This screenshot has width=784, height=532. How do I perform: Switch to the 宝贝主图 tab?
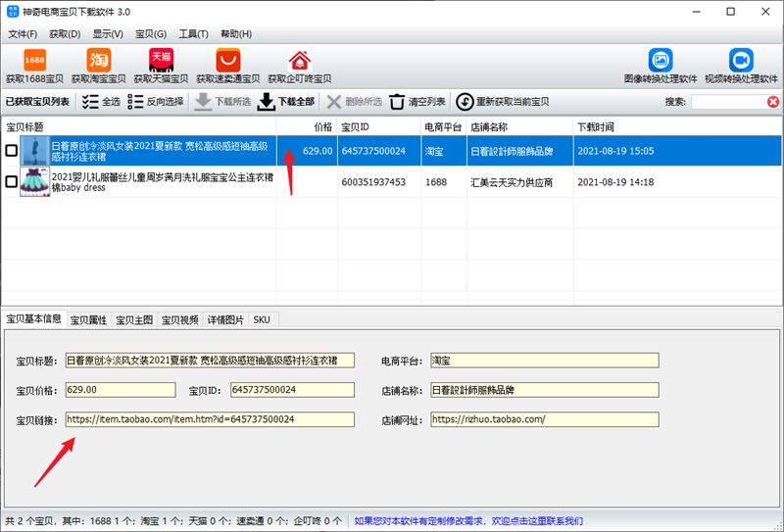click(134, 320)
